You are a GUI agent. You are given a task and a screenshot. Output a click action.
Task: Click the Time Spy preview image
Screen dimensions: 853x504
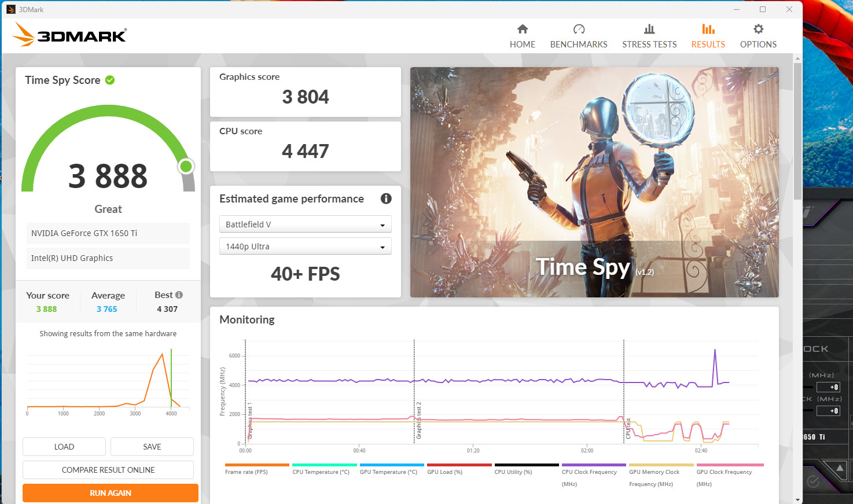point(594,182)
